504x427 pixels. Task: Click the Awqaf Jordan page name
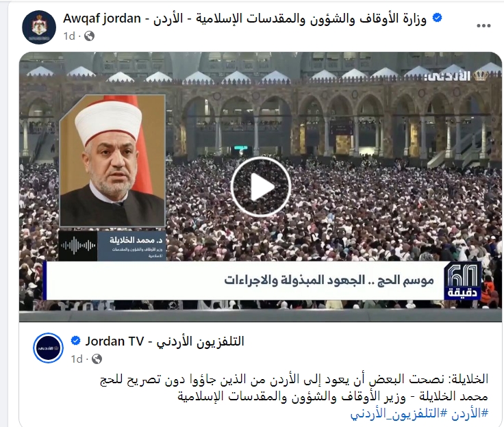point(244,18)
